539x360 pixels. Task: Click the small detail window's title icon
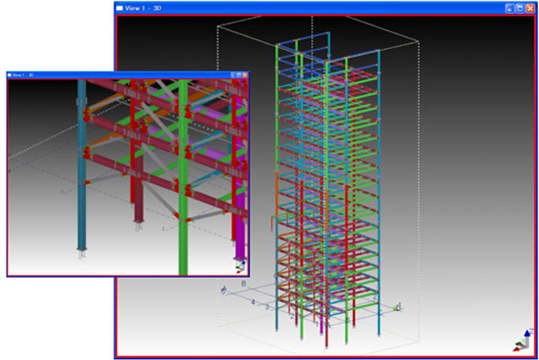pos(10,75)
